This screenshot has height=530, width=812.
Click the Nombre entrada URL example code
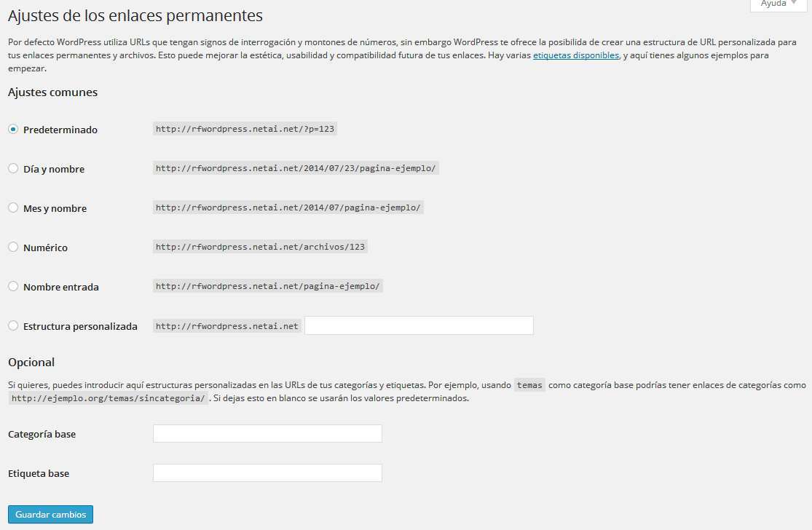(267, 286)
